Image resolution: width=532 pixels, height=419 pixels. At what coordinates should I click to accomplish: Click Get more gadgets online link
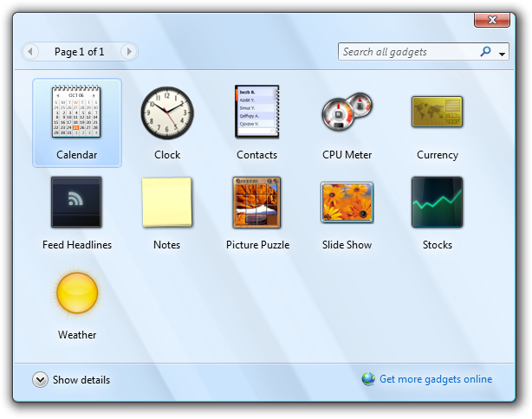(435, 379)
